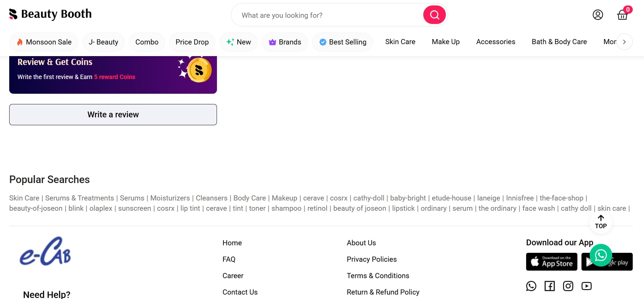Click the pink search magnifier button

click(434, 15)
